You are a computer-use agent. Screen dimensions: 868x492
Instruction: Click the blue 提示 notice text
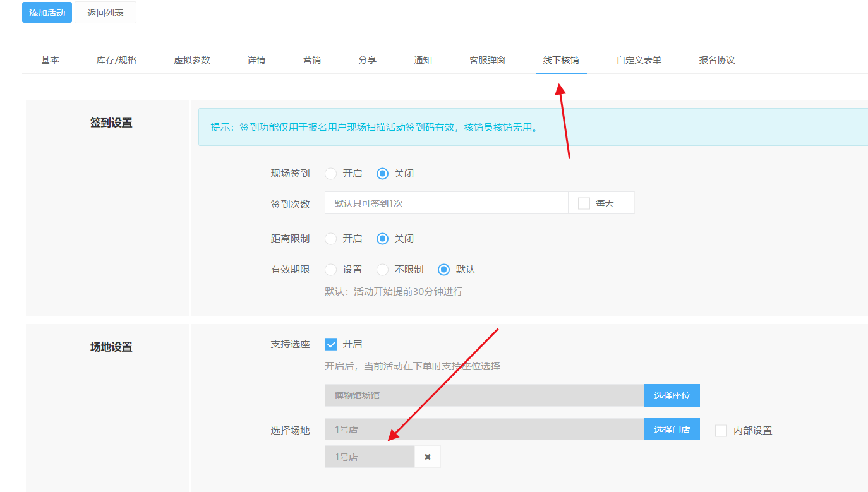coord(374,128)
